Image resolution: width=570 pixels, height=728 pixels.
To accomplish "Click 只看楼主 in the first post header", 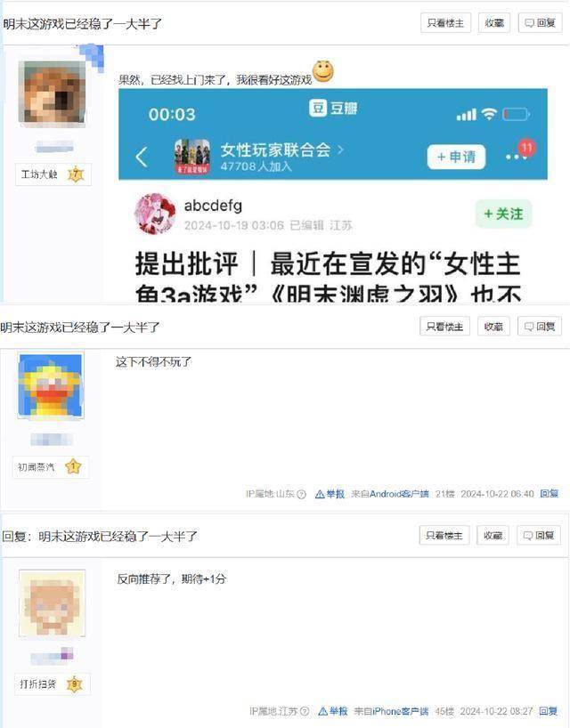I will [445, 23].
